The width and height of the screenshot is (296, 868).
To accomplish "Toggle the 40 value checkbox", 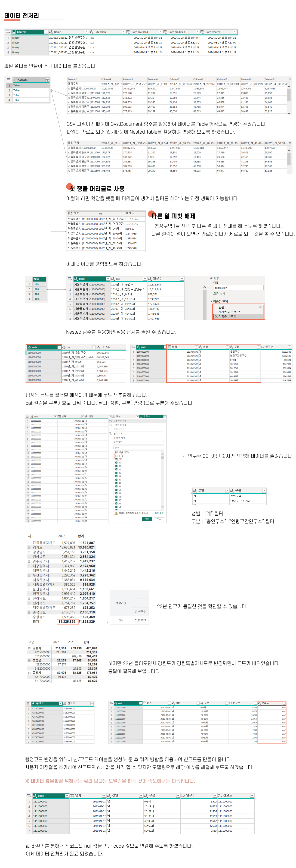I will 116,479.
